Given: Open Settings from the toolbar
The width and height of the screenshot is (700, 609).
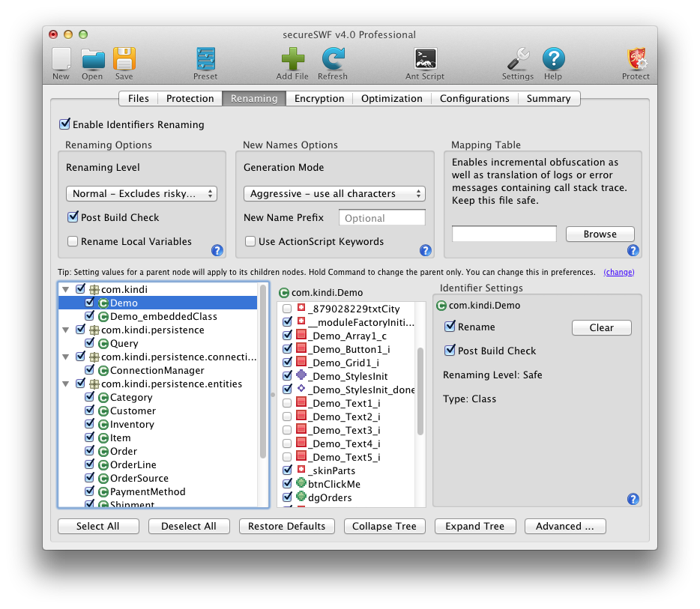Looking at the screenshot, I should tap(517, 60).
